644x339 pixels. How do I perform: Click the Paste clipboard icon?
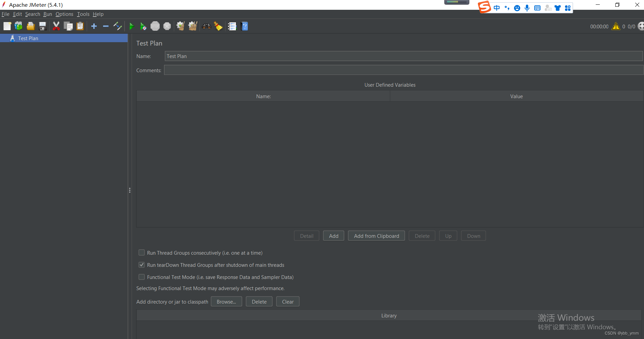(80, 26)
